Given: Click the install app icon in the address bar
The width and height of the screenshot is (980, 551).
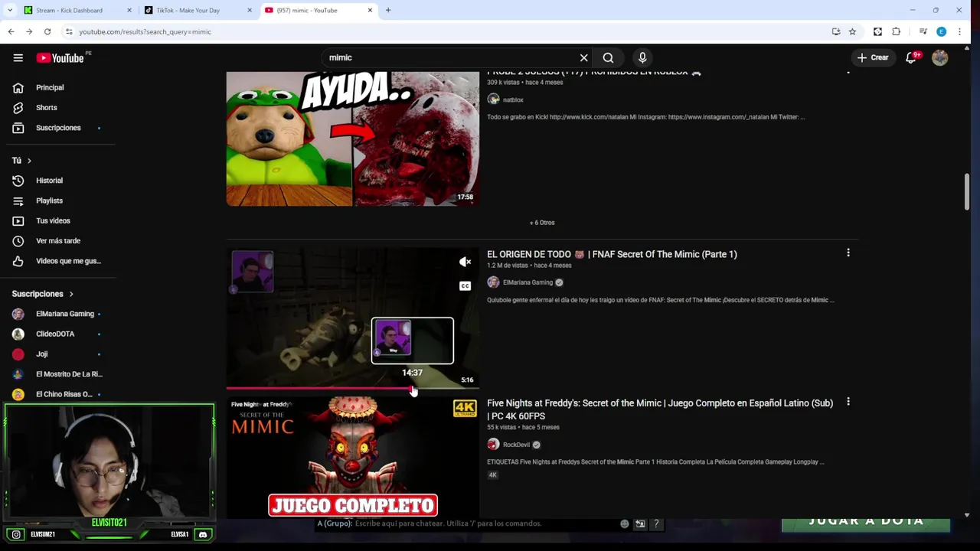Looking at the screenshot, I should pos(836,31).
